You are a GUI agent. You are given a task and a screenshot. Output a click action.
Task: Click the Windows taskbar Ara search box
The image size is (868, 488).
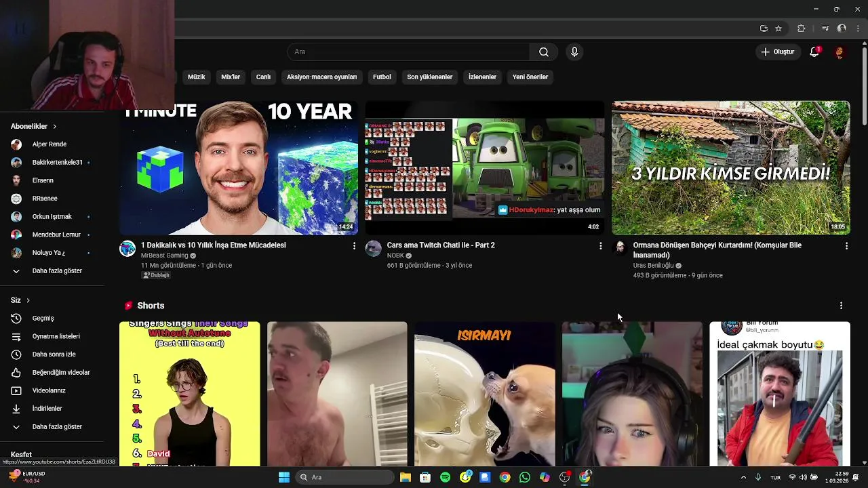click(344, 477)
